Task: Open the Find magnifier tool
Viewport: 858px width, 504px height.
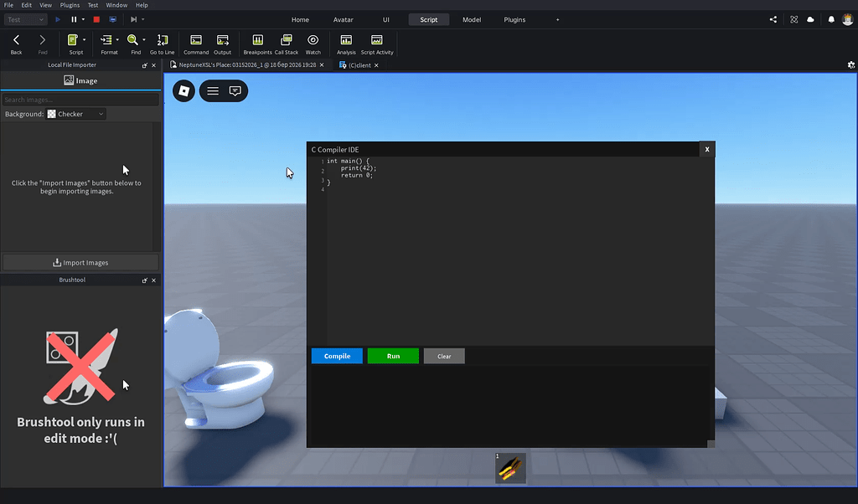Action: (132, 40)
